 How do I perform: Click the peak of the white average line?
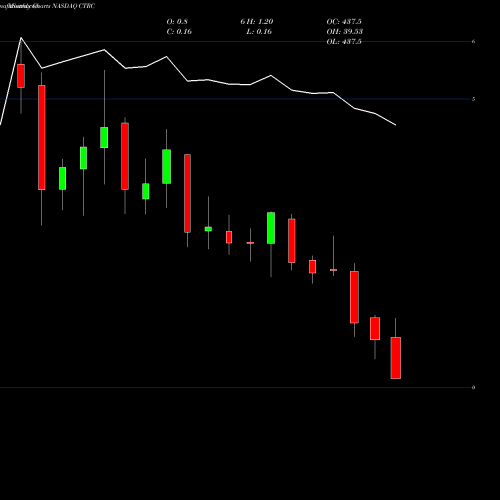[21, 38]
